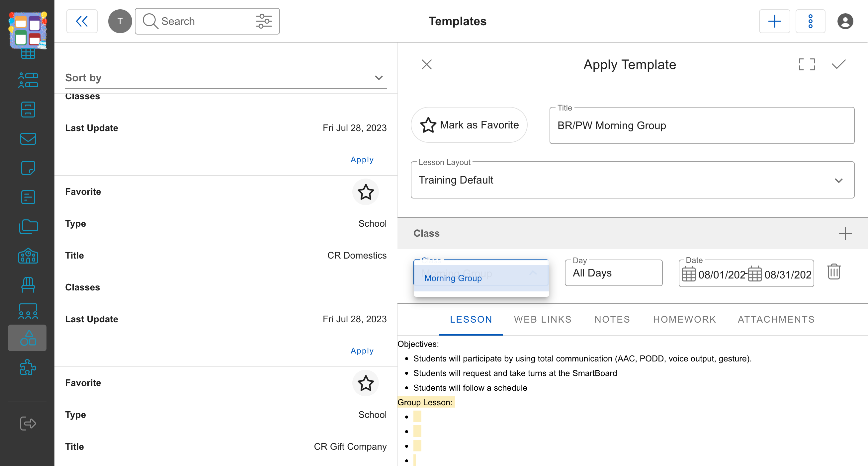Screen dimensions: 868x466
Task: Click Apply link above CR Domestics Favorite row
Action: point(362,160)
